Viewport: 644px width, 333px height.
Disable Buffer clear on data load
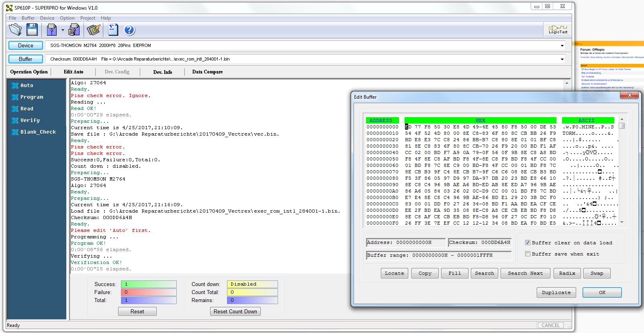tap(527, 243)
